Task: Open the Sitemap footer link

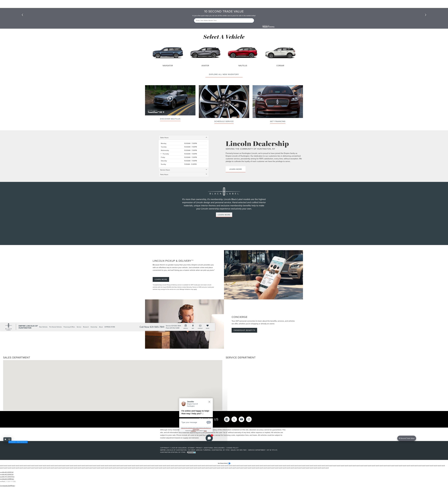Action: 191,448
